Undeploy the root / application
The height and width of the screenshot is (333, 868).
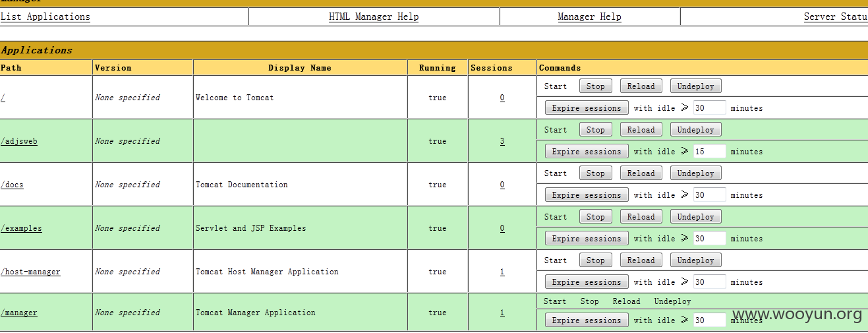pyautogui.click(x=695, y=86)
